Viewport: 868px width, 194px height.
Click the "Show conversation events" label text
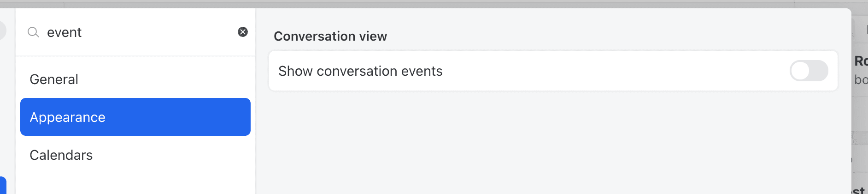[360, 71]
